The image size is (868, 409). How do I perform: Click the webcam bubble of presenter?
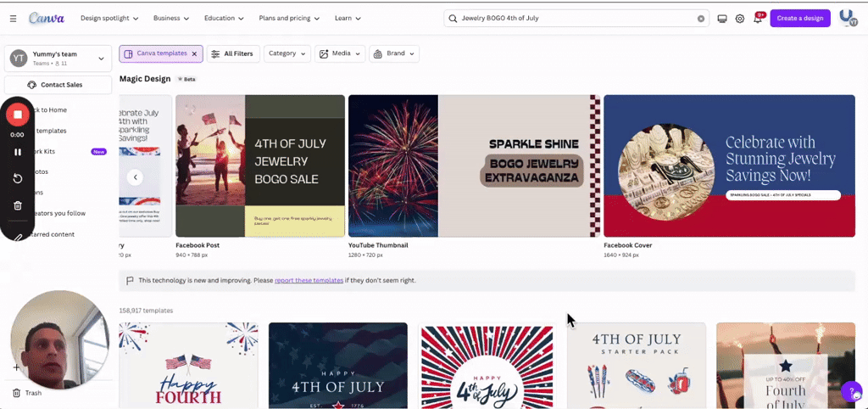(60, 339)
